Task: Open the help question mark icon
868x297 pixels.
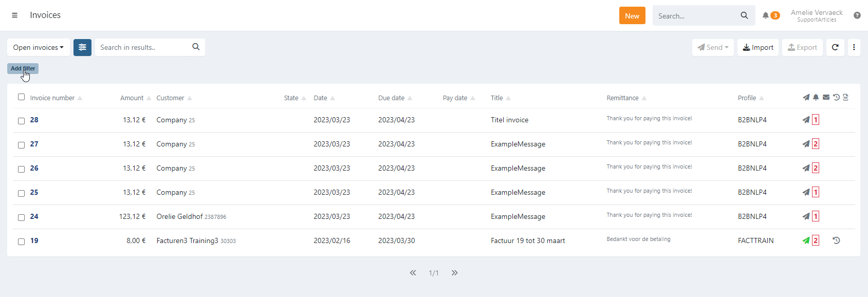Action: [x=857, y=15]
